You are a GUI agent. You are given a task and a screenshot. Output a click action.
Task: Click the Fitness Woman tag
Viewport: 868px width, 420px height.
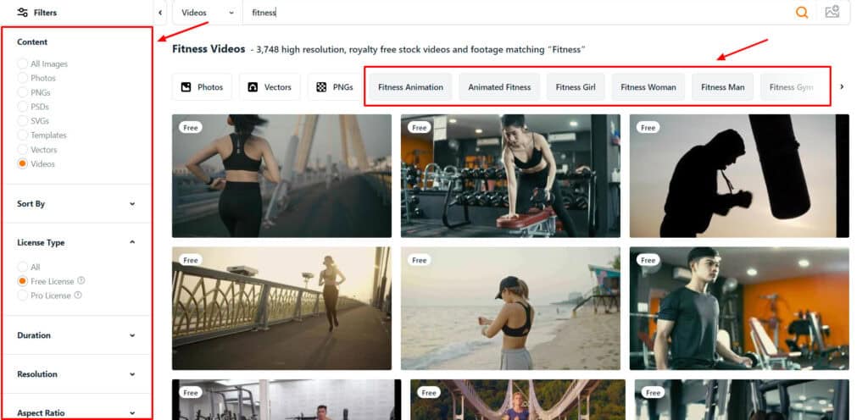(x=648, y=86)
